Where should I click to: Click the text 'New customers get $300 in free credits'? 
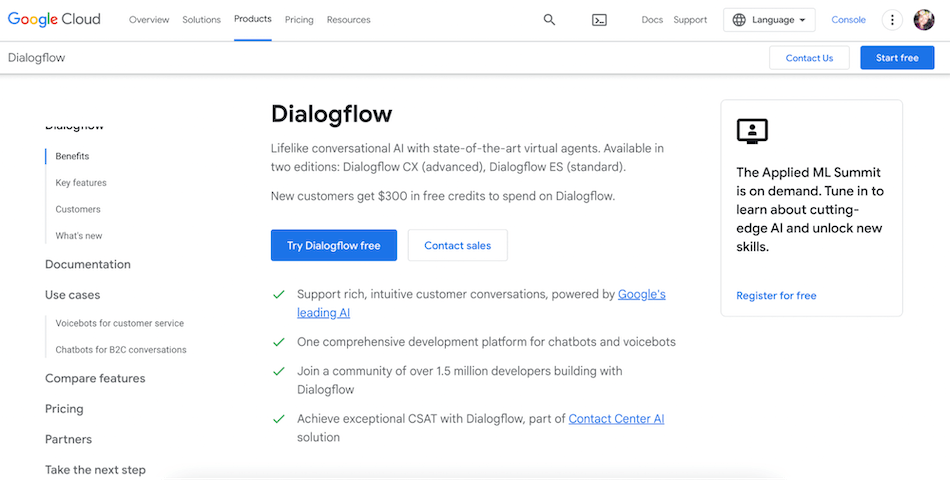pyautogui.click(x=373, y=196)
